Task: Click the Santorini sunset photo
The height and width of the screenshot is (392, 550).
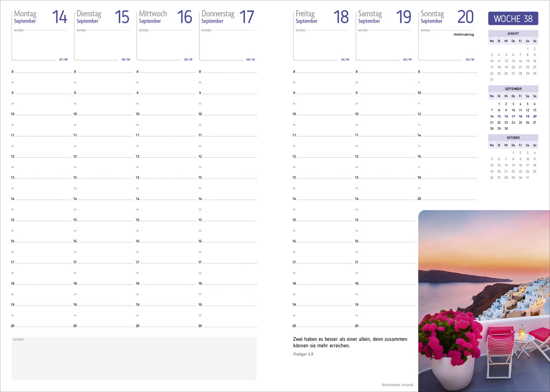Action: click(x=484, y=301)
